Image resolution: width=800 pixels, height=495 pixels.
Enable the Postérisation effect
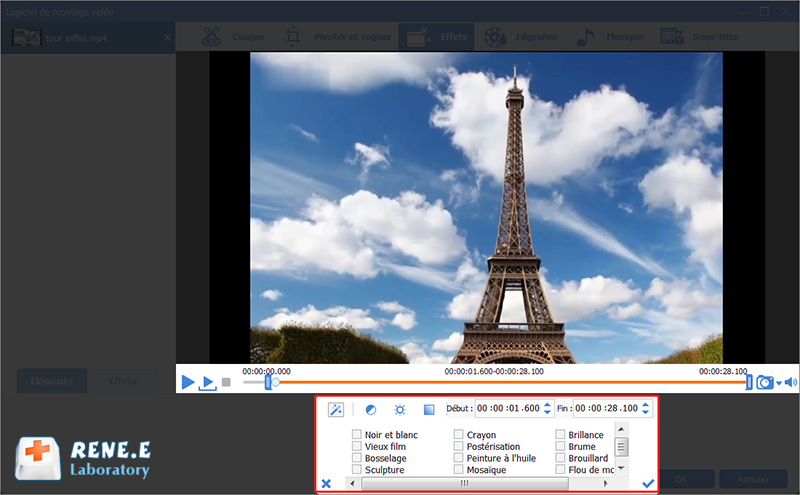point(458,446)
